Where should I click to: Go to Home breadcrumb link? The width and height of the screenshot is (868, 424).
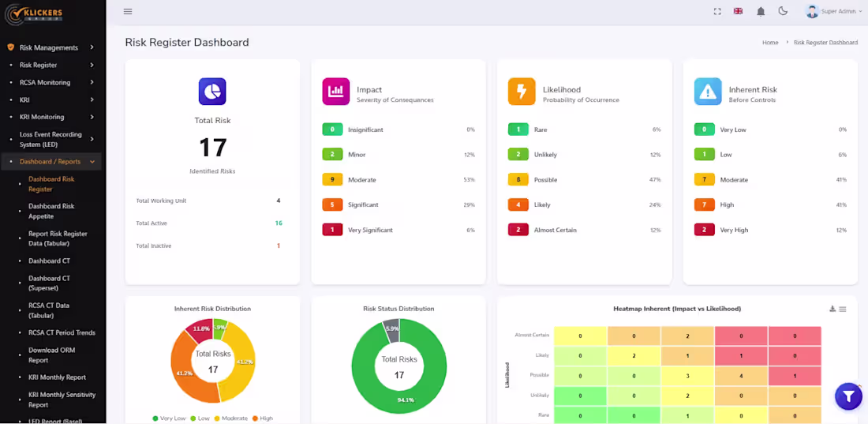click(x=770, y=42)
